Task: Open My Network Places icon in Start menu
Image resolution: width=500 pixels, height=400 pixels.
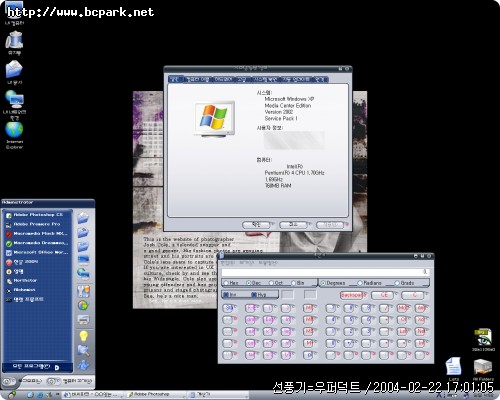Action: click(83, 273)
